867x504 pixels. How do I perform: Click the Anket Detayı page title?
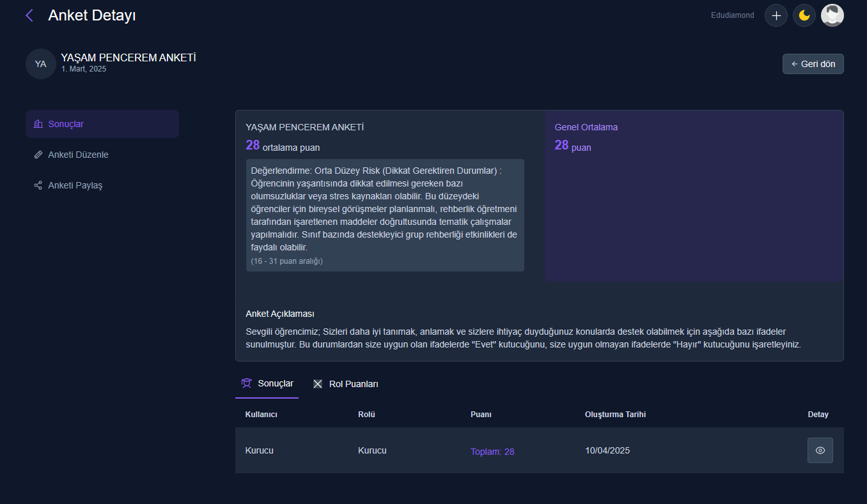pos(92,15)
